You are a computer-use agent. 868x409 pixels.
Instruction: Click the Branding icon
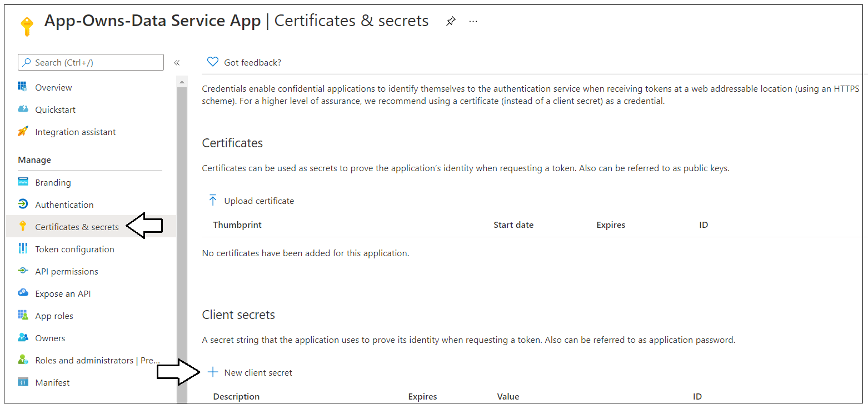coord(23,182)
